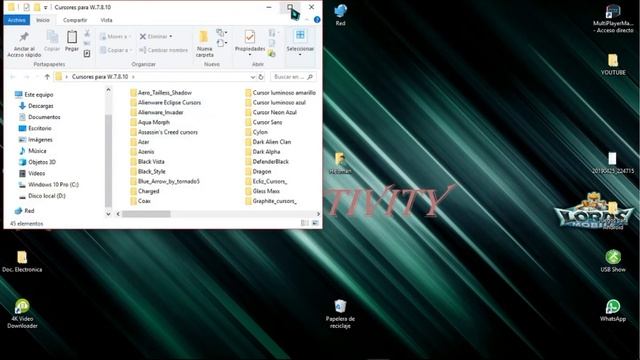
Task: Select Red in navigation pane
Action: coord(24,211)
